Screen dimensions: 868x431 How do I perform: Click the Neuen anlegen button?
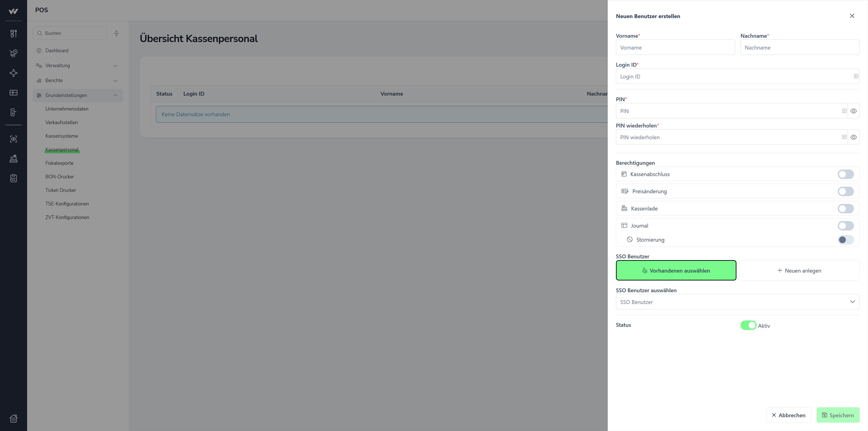point(799,271)
